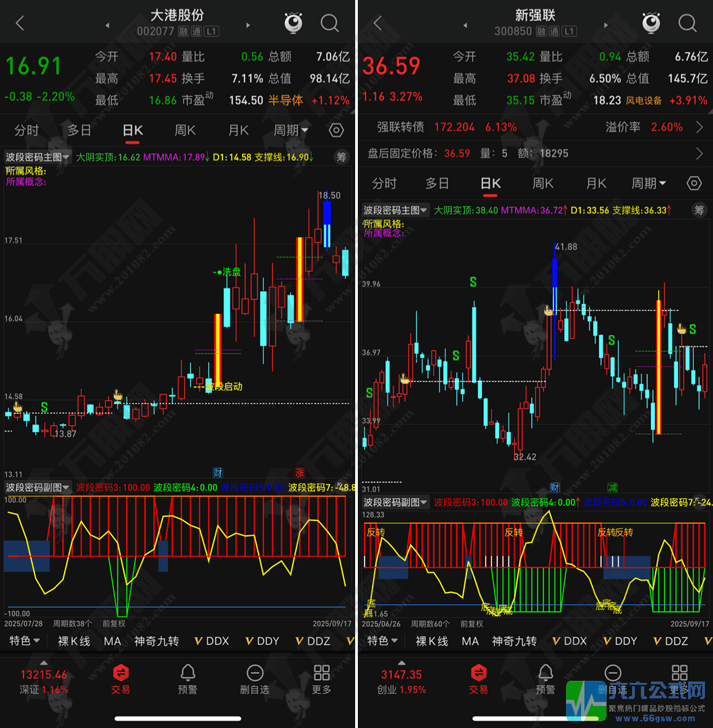Toggle 裸K线 naked candlestick display
Image resolution: width=713 pixels, height=728 pixels.
click(x=73, y=641)
